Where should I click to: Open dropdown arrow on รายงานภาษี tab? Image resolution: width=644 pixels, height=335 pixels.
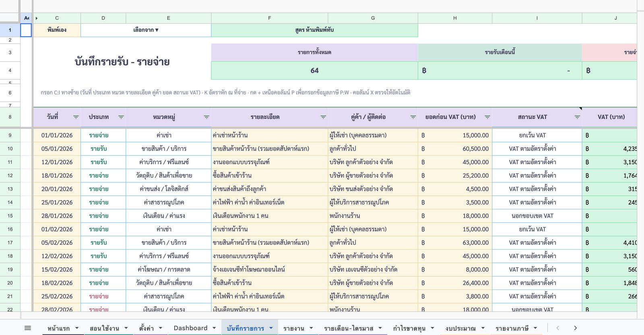click(x=535, y=328)
